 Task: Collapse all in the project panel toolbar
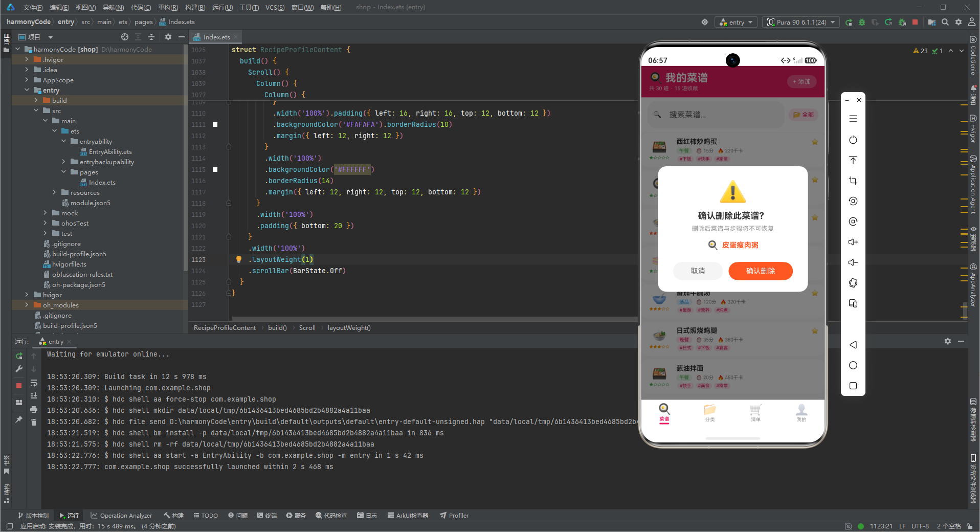pos(151,37)
